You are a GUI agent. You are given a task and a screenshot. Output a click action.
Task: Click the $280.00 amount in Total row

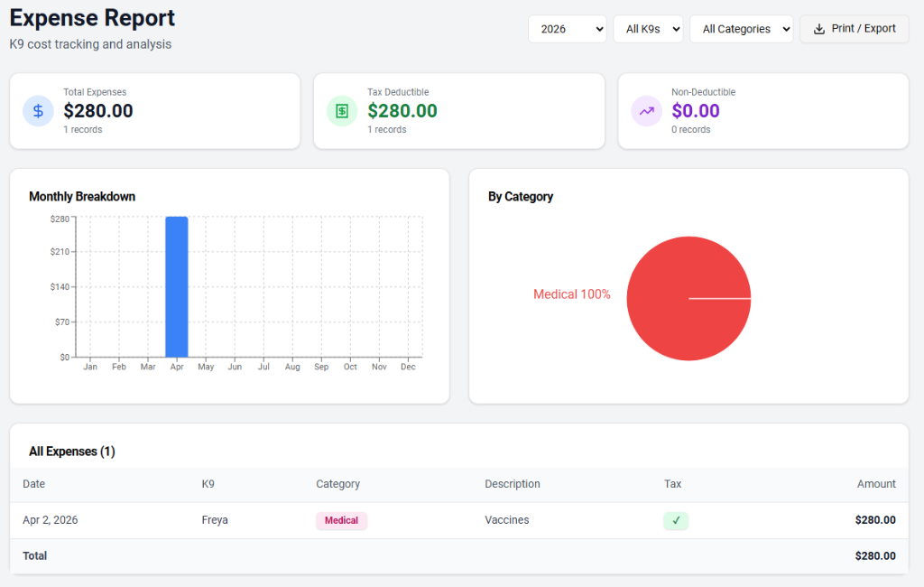click(875, 555)
